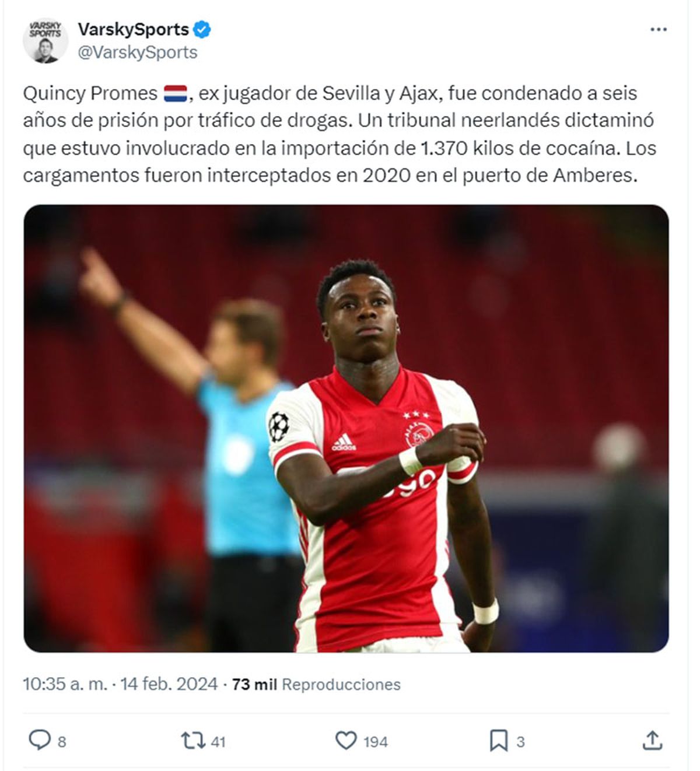700x771 pixels.
Task: Click the repost arrows icon
Action: 192,741
